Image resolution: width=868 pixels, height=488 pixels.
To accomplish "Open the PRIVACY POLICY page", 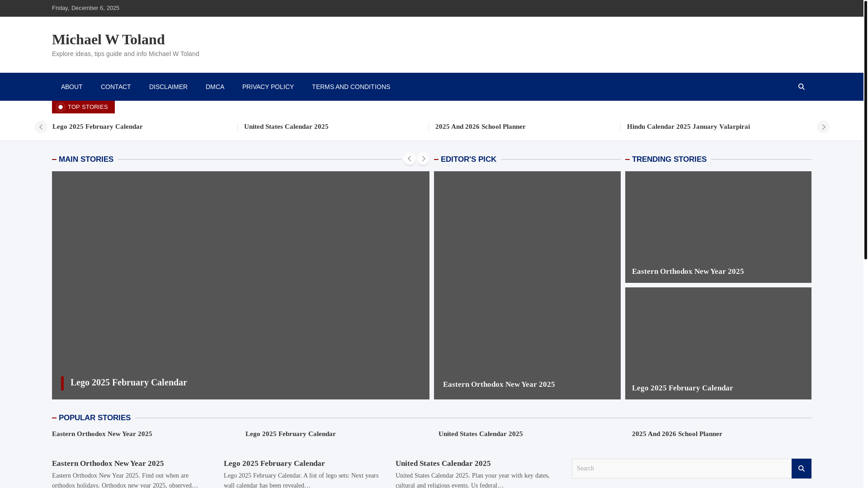I will (268, 87).
